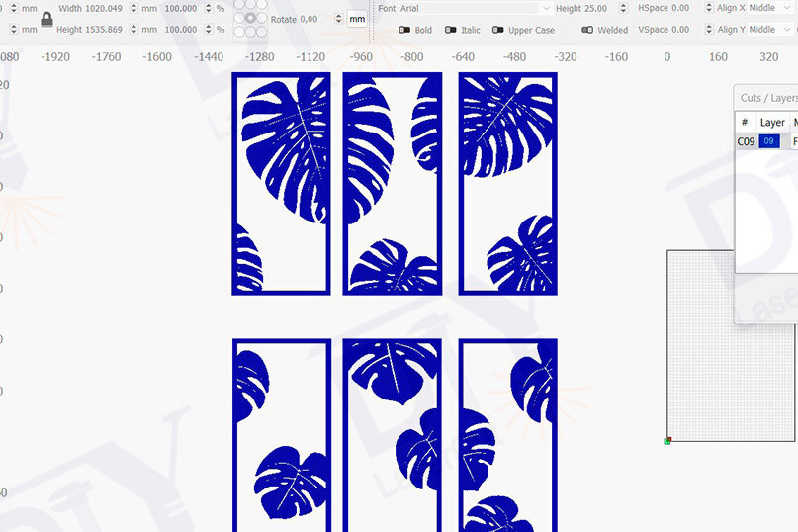Click the Cuts / Layers panel title
The width and height of the screenshot is (798, 532).
click(x=768, y=98)
